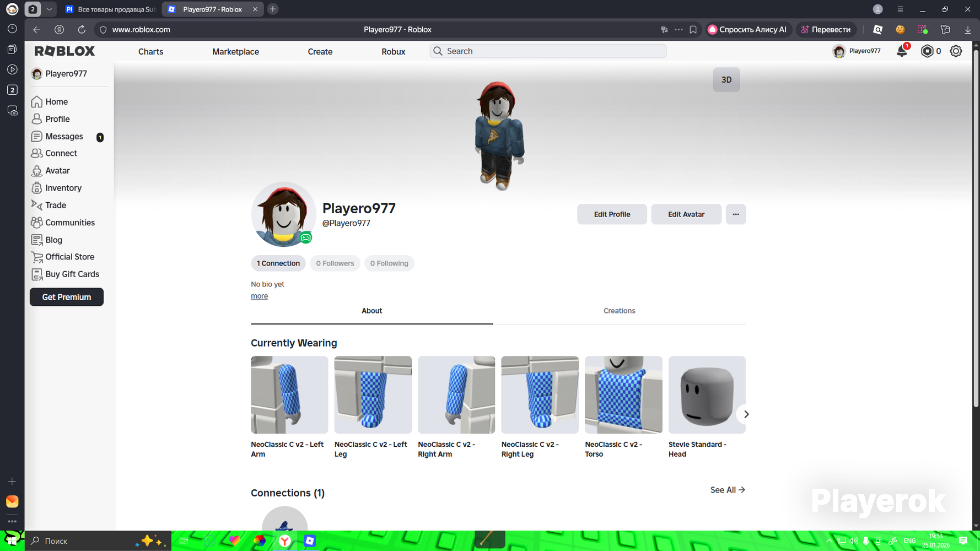
Task: Open the Yandex Browser taskbar icon
Action: (285, 541)
